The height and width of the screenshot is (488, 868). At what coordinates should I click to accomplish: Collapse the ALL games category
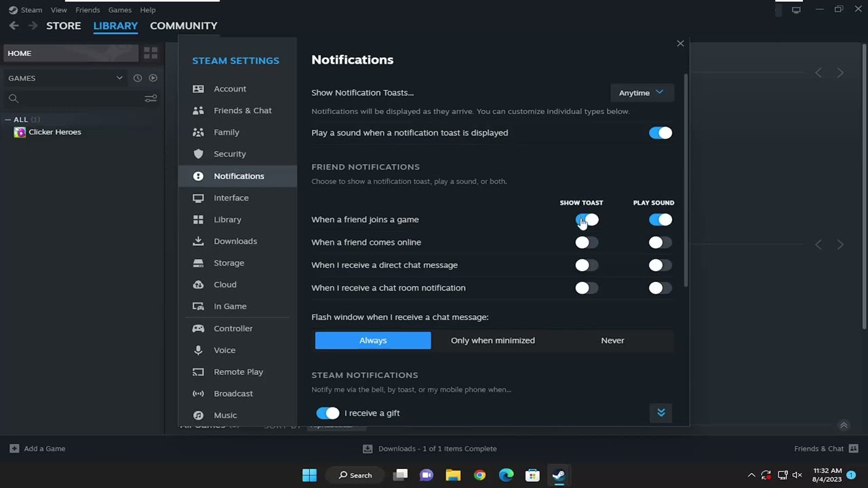point(7,119)
